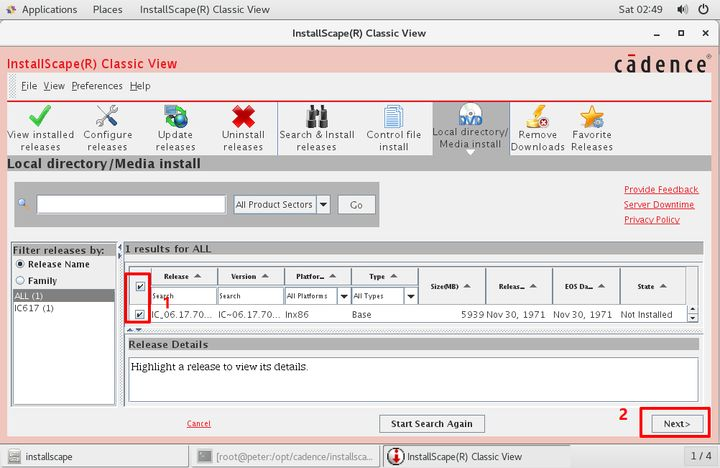720x468 pixels.
Task: Uncheck the IC 06.17.70 release row checkbox
Action: pyautogui.click(x=140, y=314)
